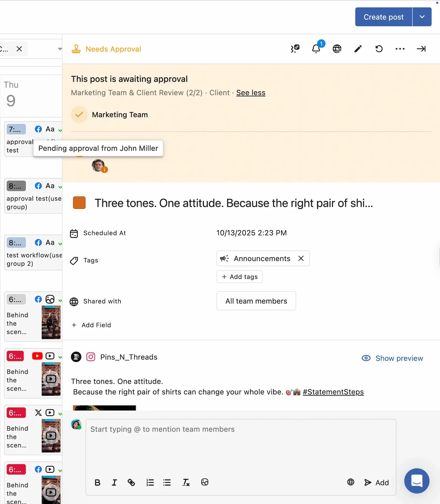This screenshot has height=504, width=440.
Task: Insert an image into the comment
Action: click(205, 482)
